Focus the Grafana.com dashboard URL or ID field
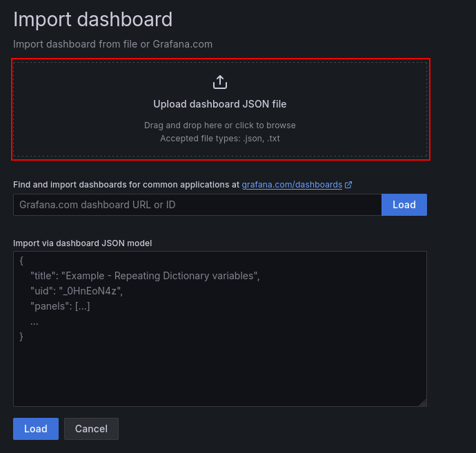Screen dimensions: 476x453 click(197, 205)
